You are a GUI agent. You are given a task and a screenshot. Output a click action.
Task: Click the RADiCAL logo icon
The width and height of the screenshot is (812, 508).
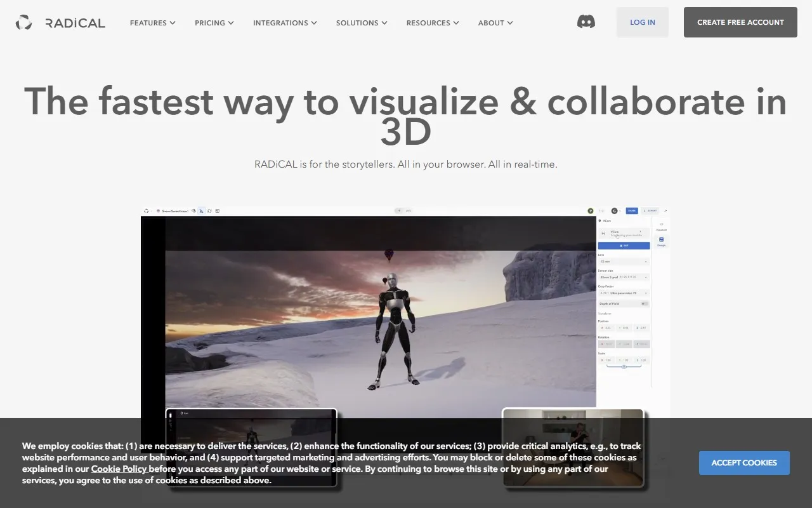(23, 23)
